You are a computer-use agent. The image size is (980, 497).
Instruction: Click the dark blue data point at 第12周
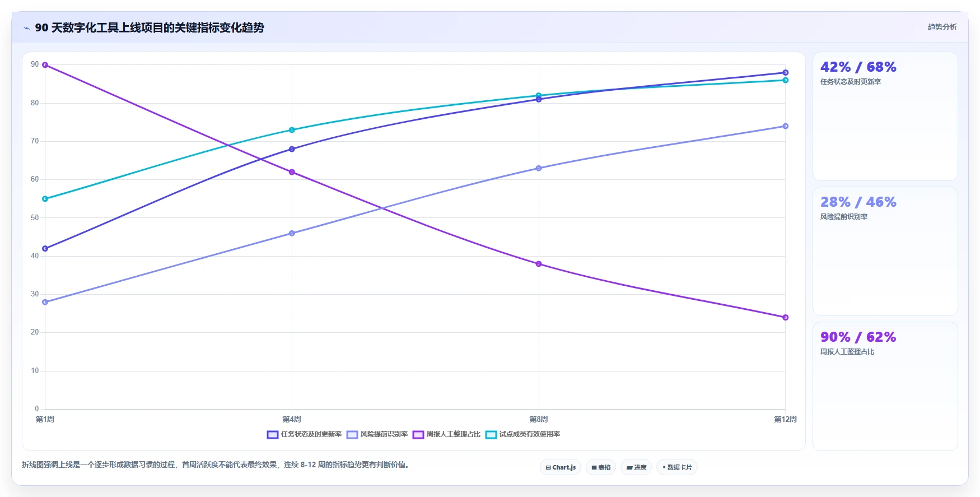click(x=785, y=73)
